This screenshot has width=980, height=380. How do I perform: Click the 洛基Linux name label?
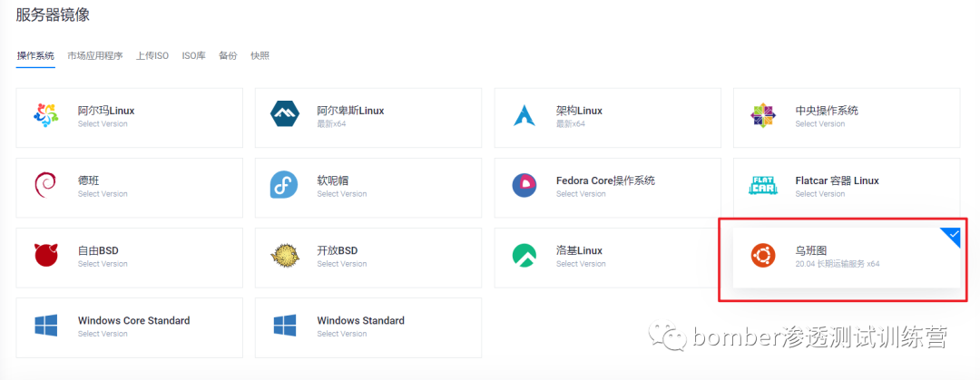tap(579, 250)
